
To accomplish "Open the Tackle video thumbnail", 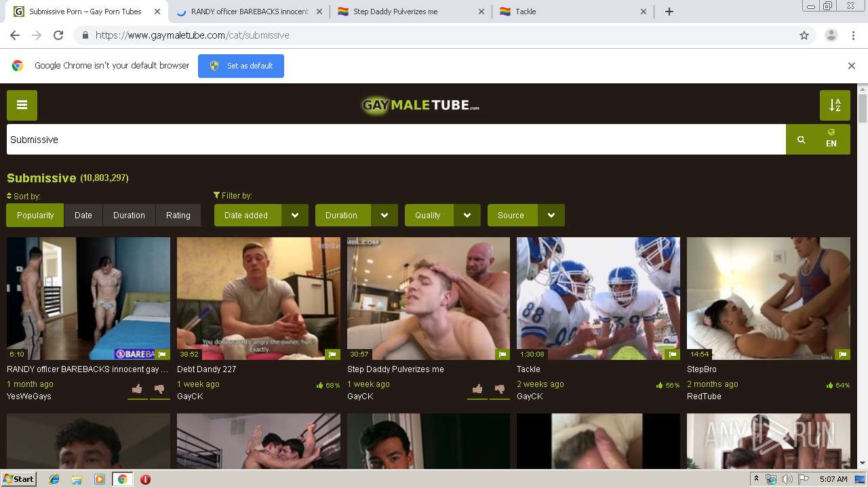I will [598, 298].
